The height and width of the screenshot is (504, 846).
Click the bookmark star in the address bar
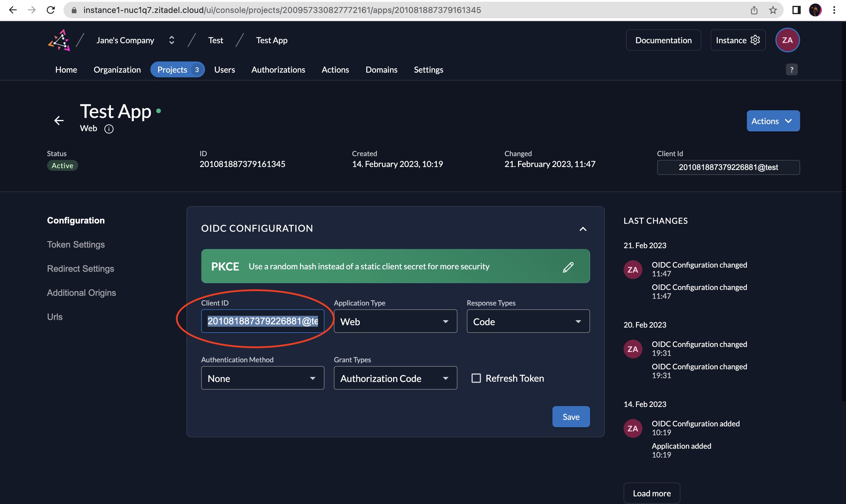[774, 10]
